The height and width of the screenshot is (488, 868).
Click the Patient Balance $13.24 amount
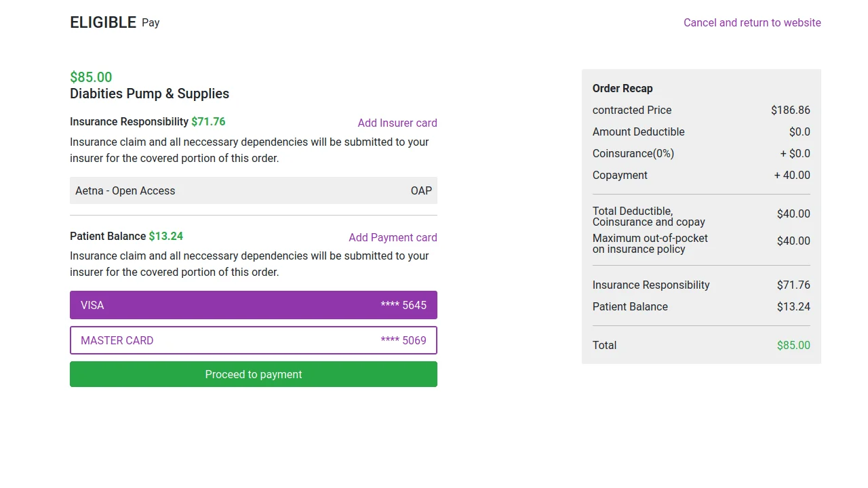(x=793, y=306)
